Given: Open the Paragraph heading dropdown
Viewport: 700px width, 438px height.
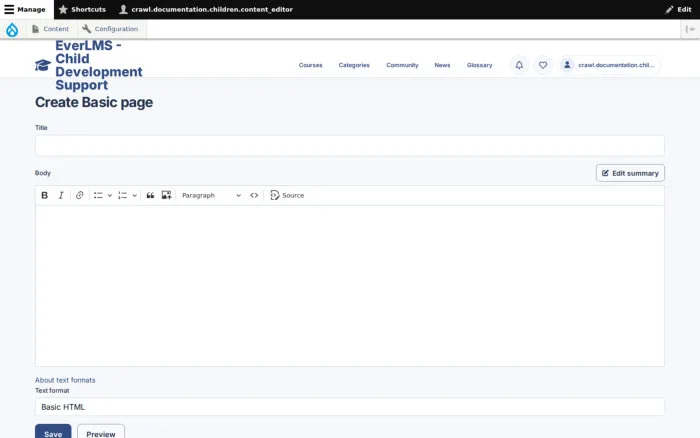Looking at the screenshot, I should click(x=211, y=195).
